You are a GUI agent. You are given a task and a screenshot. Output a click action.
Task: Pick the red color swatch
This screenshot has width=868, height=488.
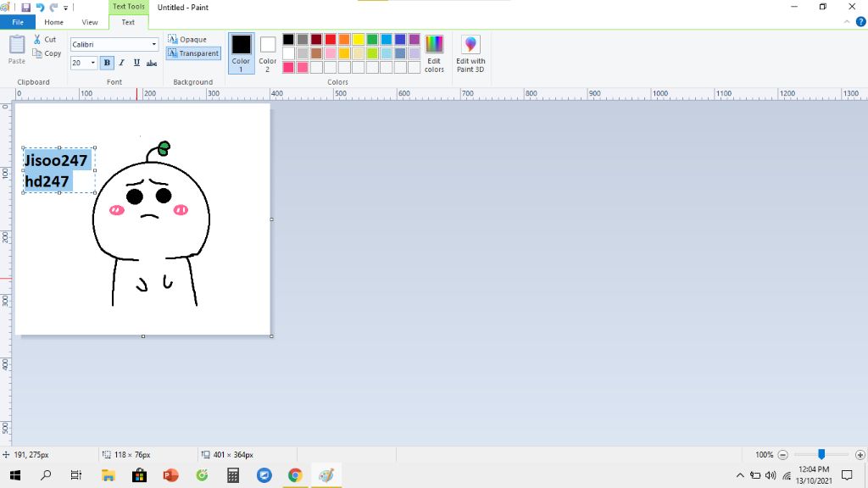point(331,39)
